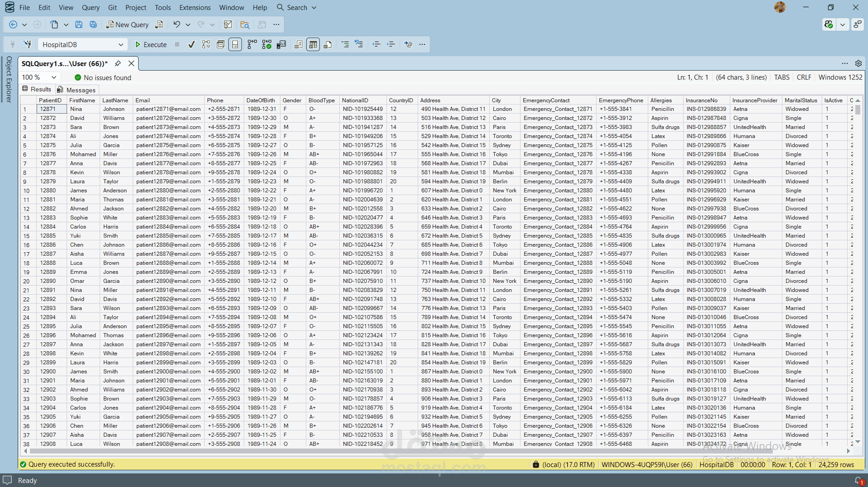
Task: Expand the back navigation history dropdown
Action: pos(24,24)
